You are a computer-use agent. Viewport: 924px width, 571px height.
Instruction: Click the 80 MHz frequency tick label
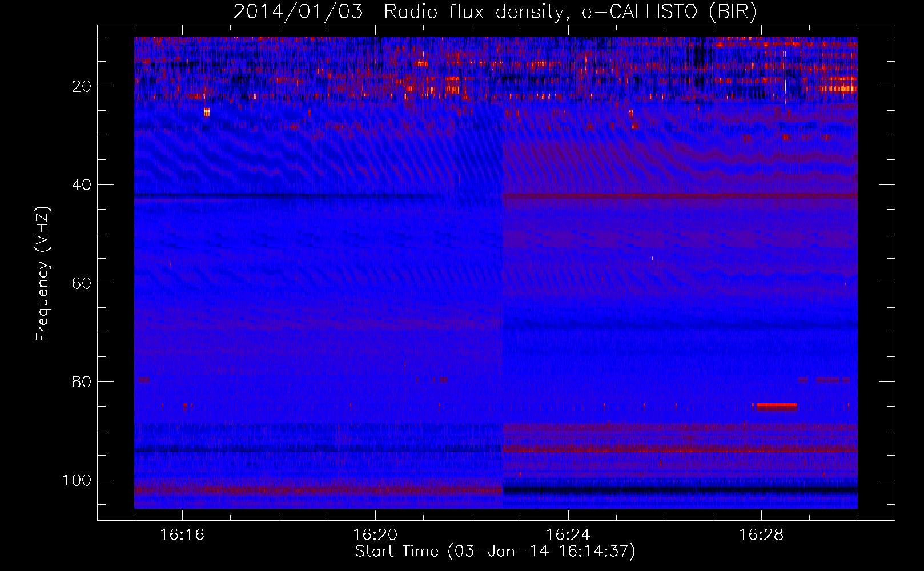pos(82,382)
